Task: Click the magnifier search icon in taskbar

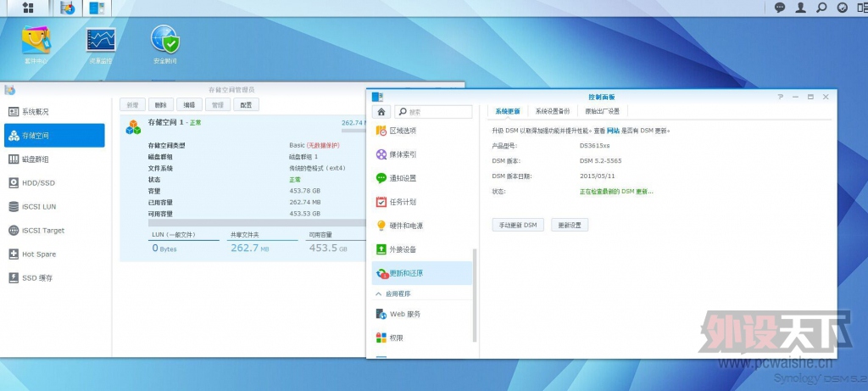Action: click(821, 8)
